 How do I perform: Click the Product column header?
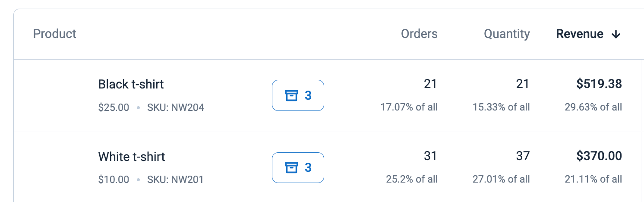(55, 34)
